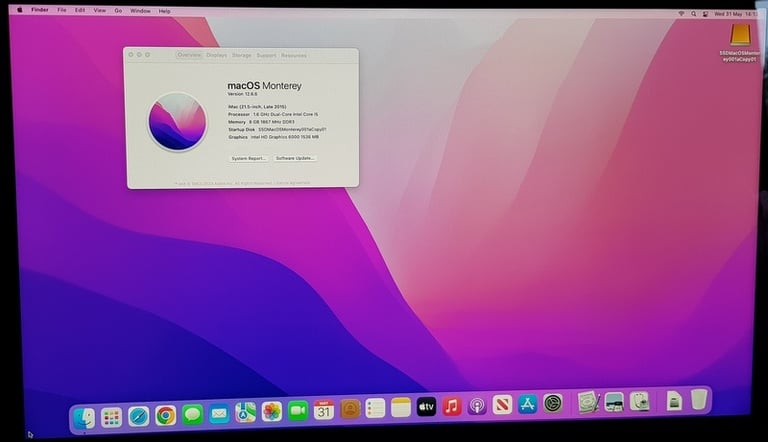768x442 pixels.
Task: Switch to the Storage tab
Action: coord(241,55)
